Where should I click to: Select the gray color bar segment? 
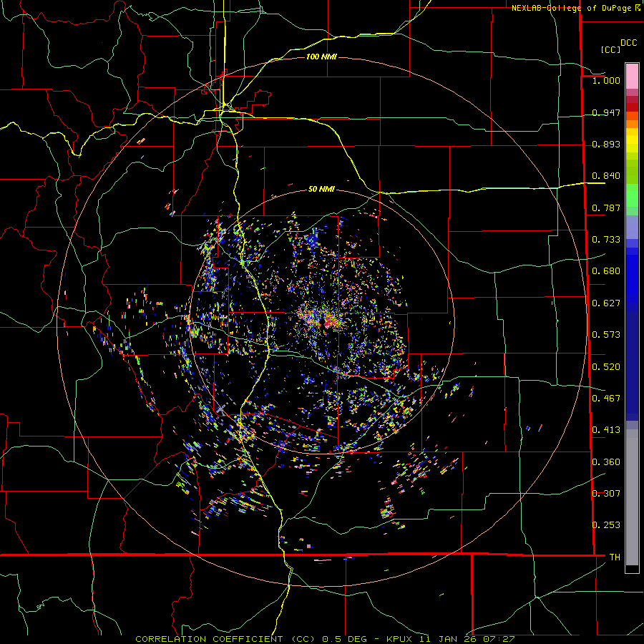click(632, 497)
